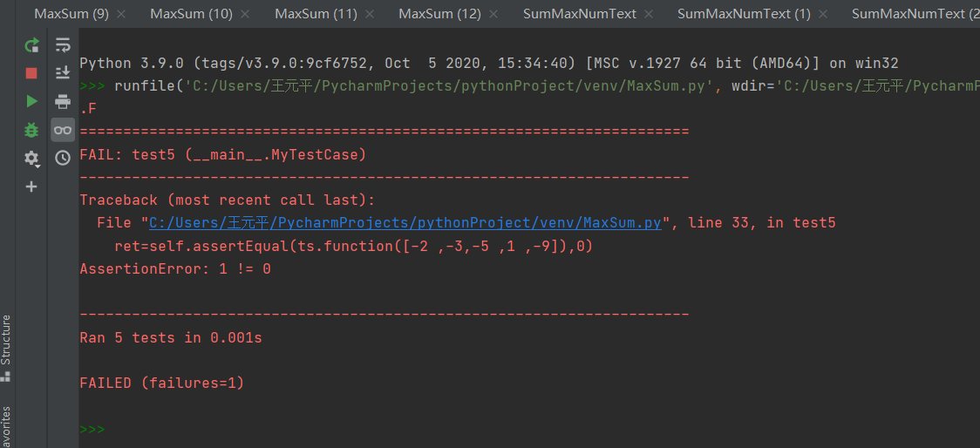
Task: Stop the running console with red square
Action: [x=31, y=73]
